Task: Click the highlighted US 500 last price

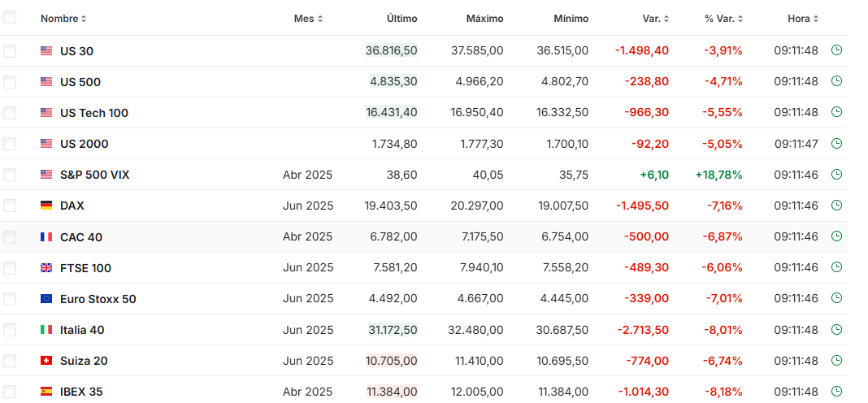Action: coord(393,81)
